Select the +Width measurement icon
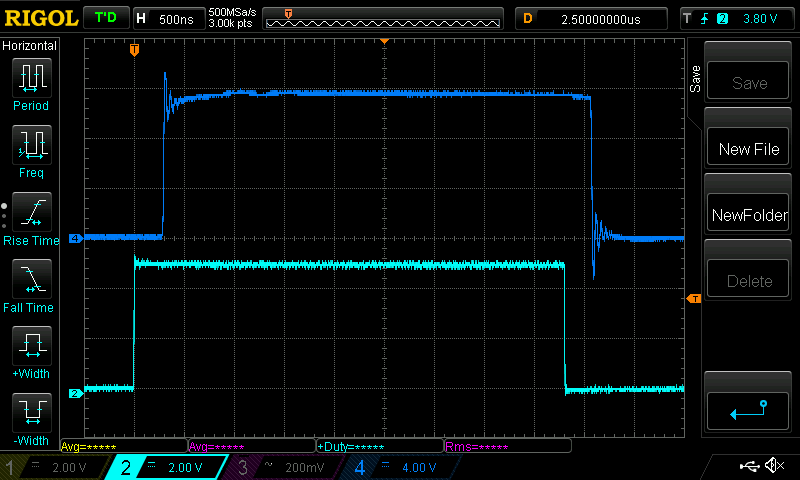Viewport: 800px width, 480px height. point(31,346)
